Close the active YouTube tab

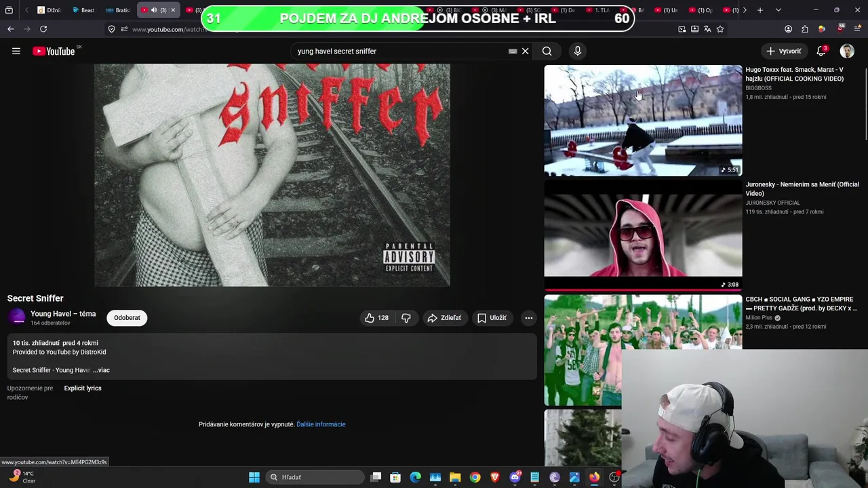pyautogui.click(x=173, y=10)
